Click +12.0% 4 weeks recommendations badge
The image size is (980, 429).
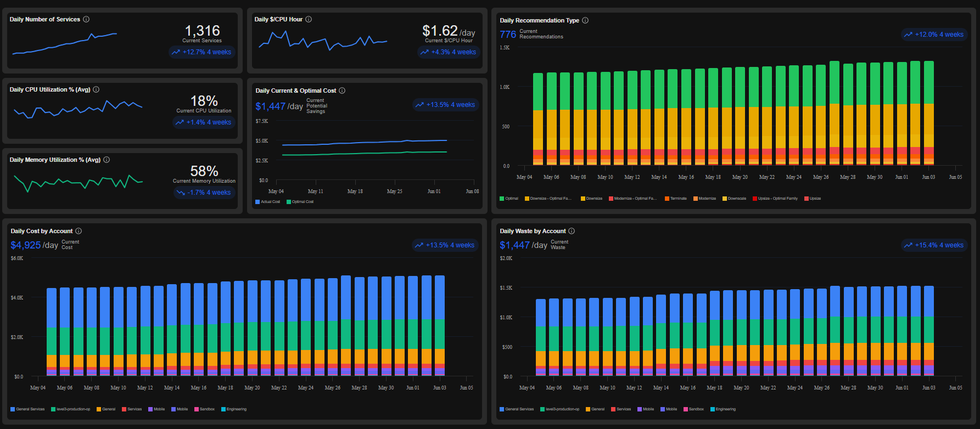(934, 35)
